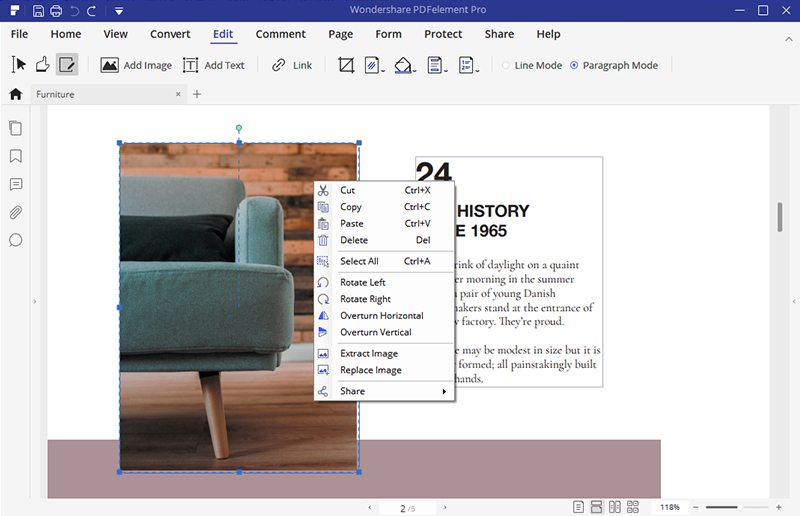This screenshot has width=800, height=516.
Task: Open the Convert ribbon tab
Action: [170, 34]
